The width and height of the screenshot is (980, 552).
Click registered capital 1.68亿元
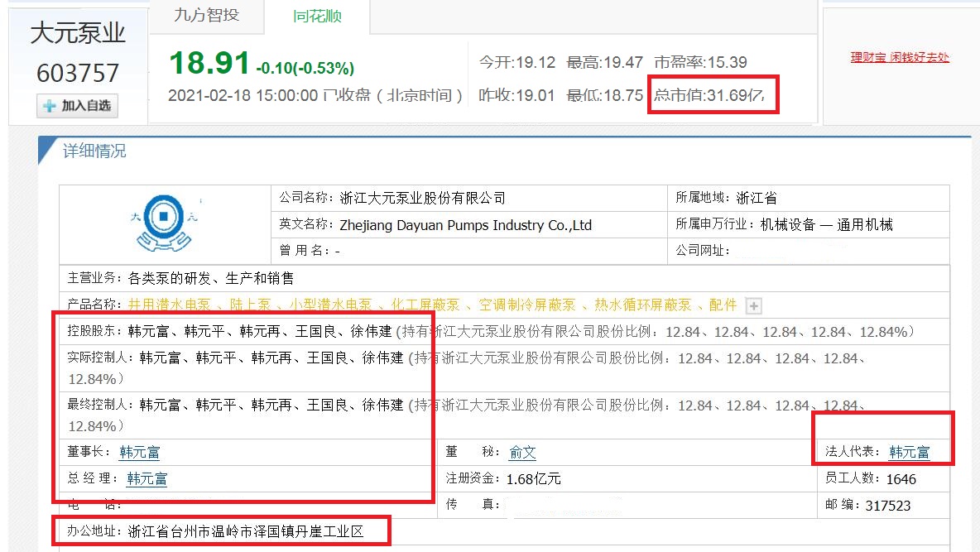pyautogui.click(x=533, y=479)
